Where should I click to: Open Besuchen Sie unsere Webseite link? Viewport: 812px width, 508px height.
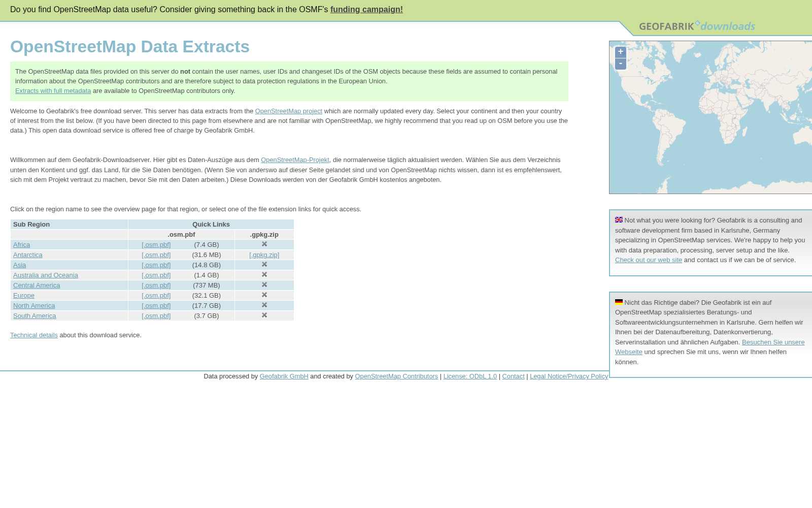(773, 342)
